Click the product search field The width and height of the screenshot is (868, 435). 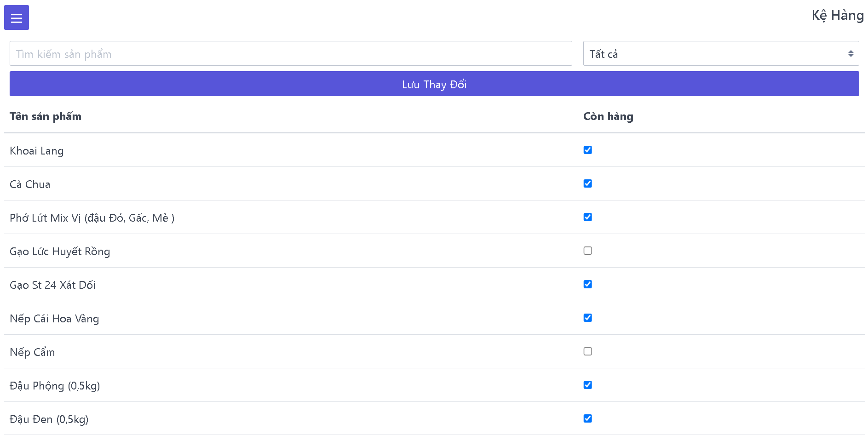coord(291,53)
